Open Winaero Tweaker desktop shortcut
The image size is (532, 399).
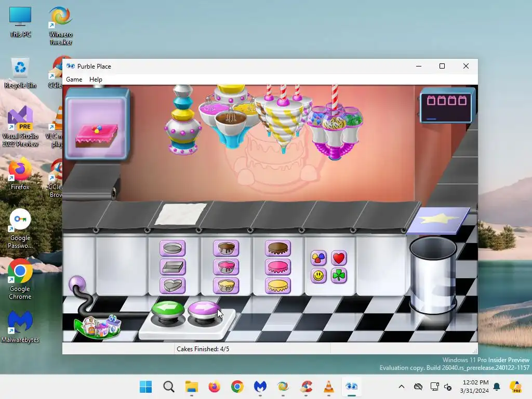tap(61, 26)
